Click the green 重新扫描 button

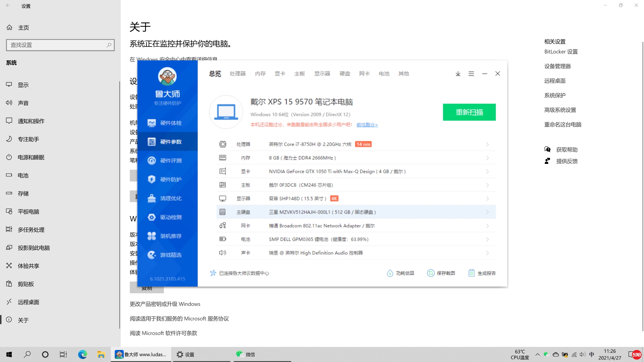pyautogui.click(x=469, y=112)
